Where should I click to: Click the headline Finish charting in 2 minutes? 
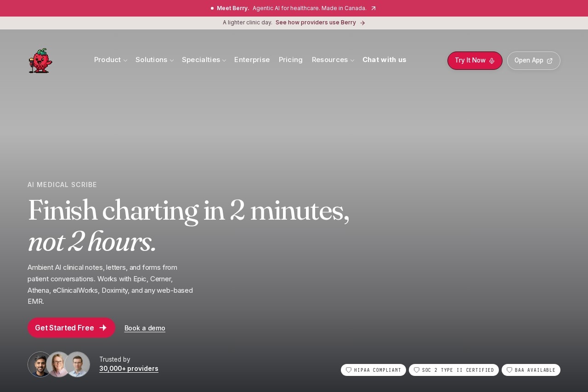pos(188,210)
